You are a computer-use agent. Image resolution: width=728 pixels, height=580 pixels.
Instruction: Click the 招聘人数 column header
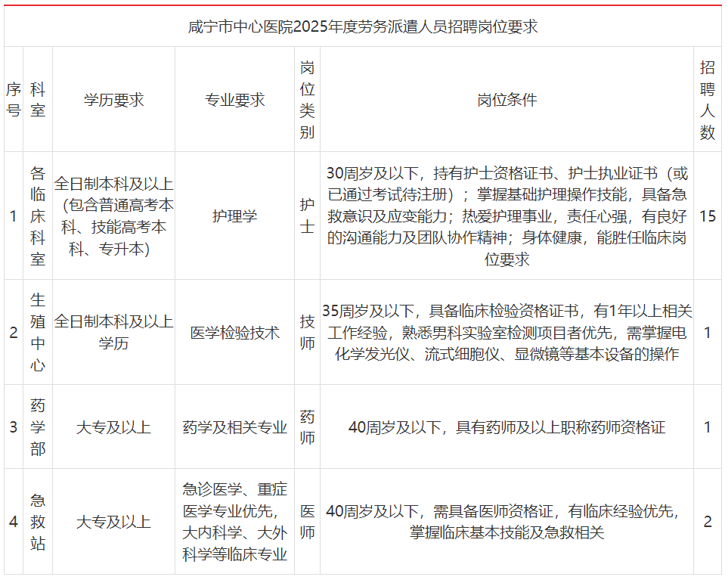707,100
